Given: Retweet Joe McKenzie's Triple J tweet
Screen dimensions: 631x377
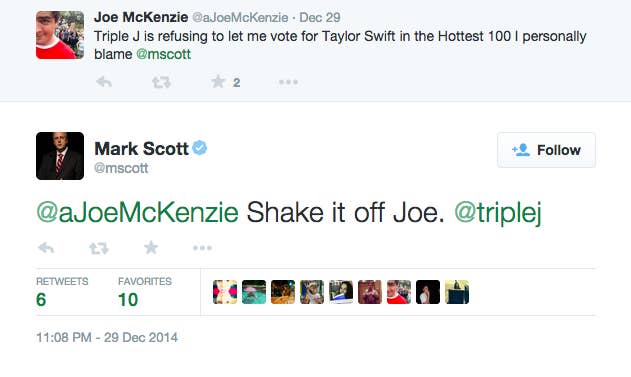Looking at the screenshot, I should click(x=161, y=82).
